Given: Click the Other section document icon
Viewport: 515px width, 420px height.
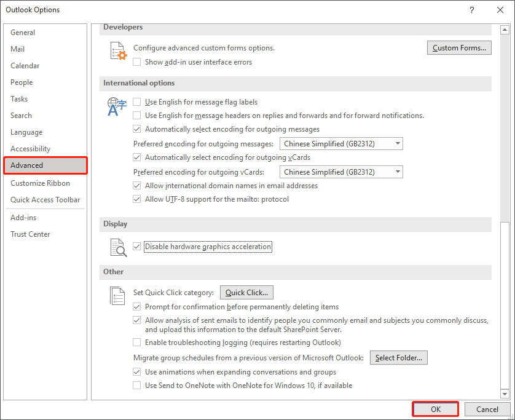Looking at the screenshot, I should tap(117, 295).
